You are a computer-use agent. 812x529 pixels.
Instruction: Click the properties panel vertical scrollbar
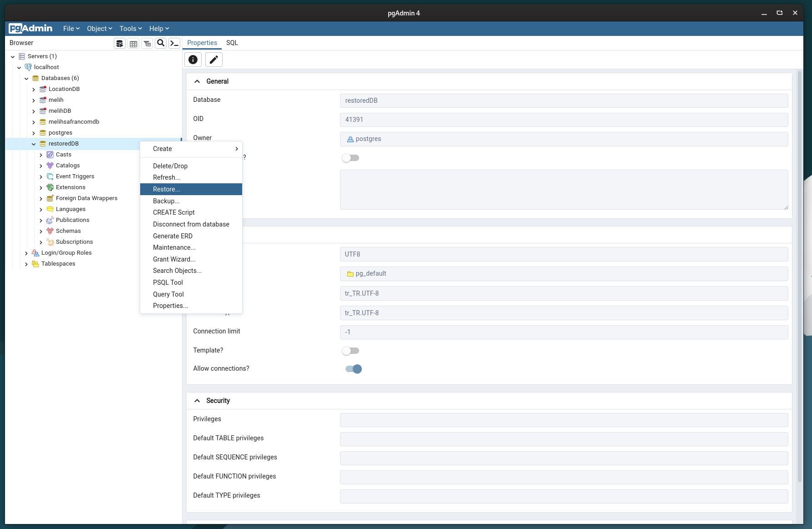tap(800, 277)
